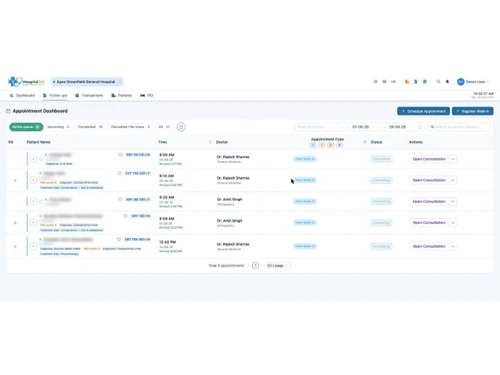
Task: Click heart icon in 8:00 AM row
Action: click(x=120, y=155)
